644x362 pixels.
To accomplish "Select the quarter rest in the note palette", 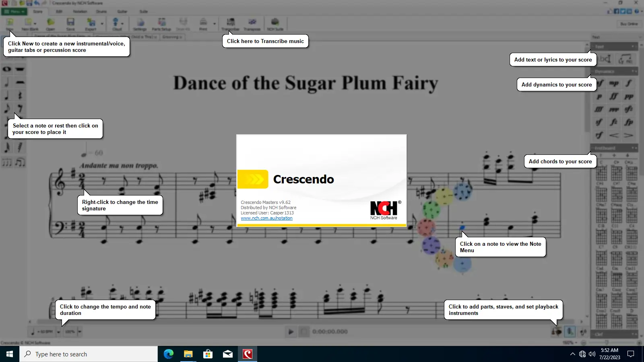I will (x=20, y=95).
